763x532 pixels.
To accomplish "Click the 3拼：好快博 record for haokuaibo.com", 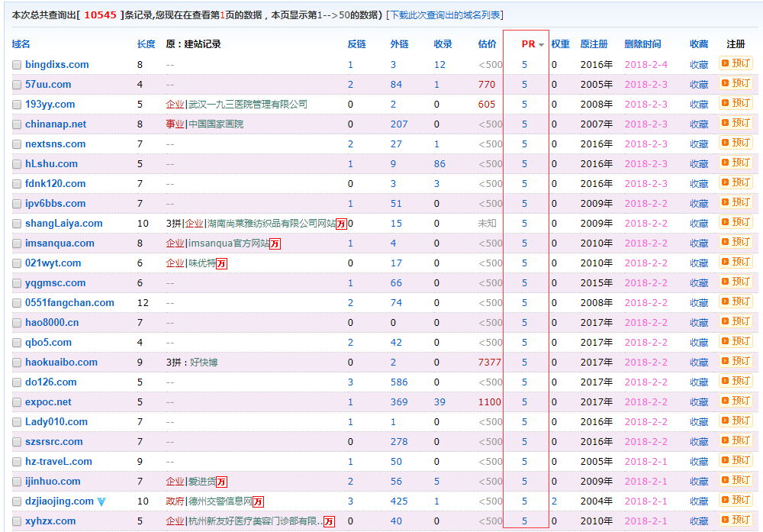I will click(x=192, y=362).
